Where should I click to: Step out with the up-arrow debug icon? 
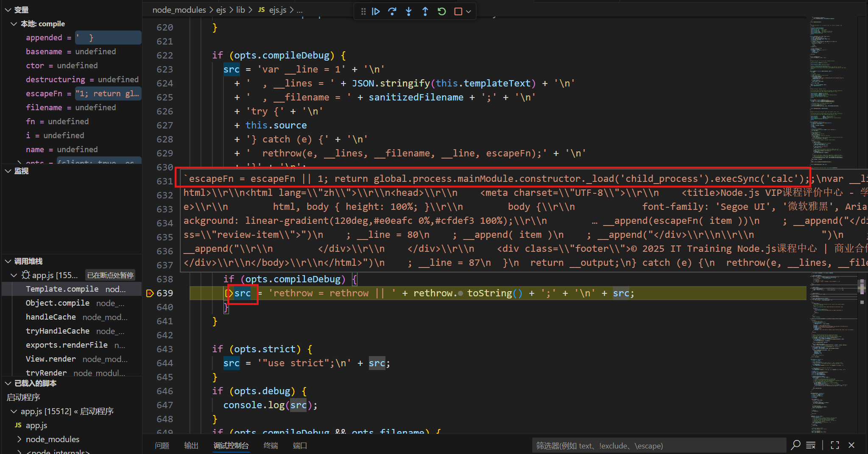425,11
